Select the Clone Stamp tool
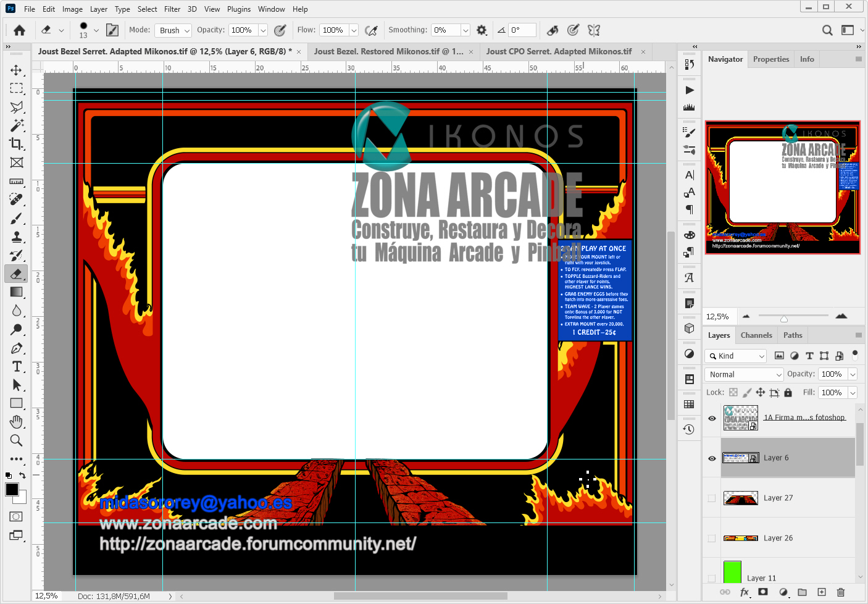 tap(17, 237)
